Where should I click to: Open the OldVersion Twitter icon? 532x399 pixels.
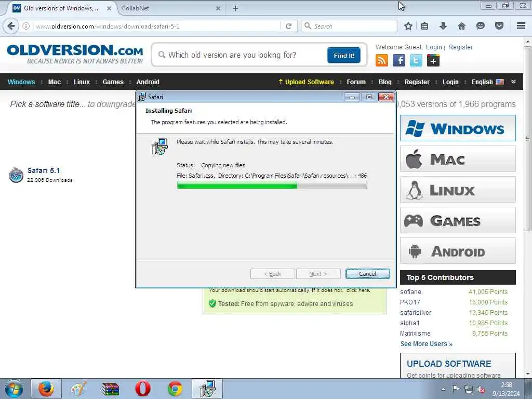[x=416, y=60]
